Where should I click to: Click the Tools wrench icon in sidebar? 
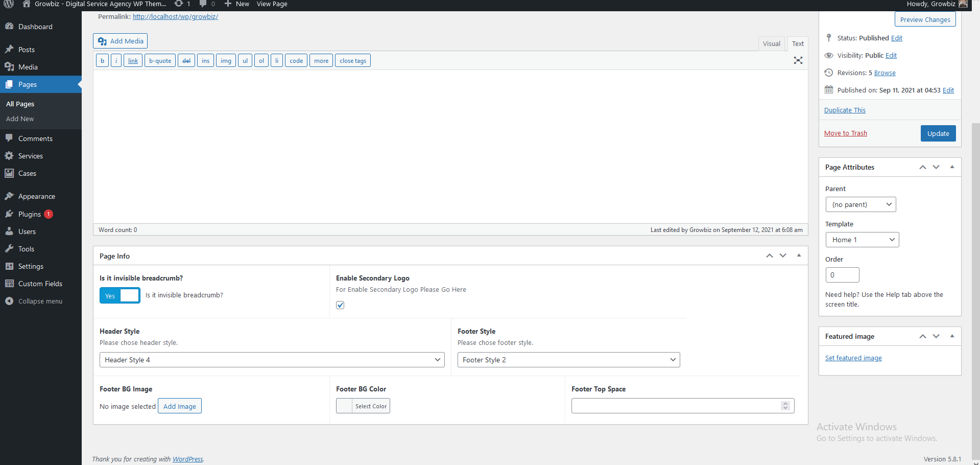9,248
